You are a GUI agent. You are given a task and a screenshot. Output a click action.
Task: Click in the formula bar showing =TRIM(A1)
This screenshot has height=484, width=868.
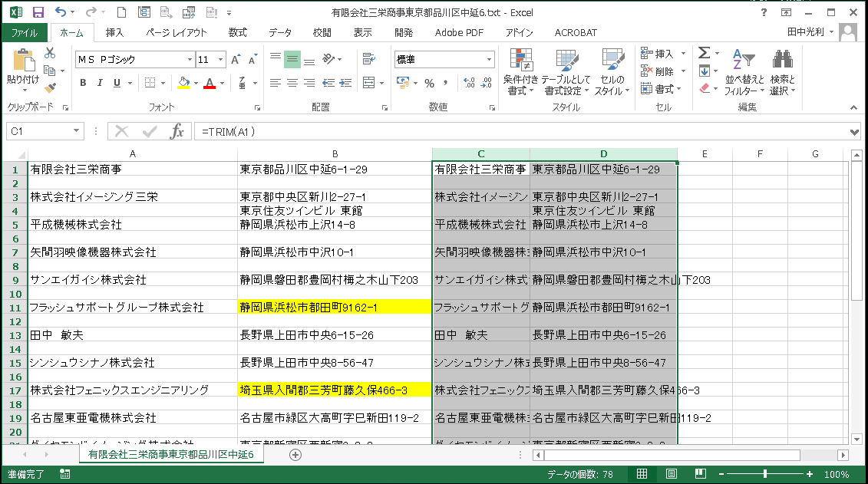point(520,132)
